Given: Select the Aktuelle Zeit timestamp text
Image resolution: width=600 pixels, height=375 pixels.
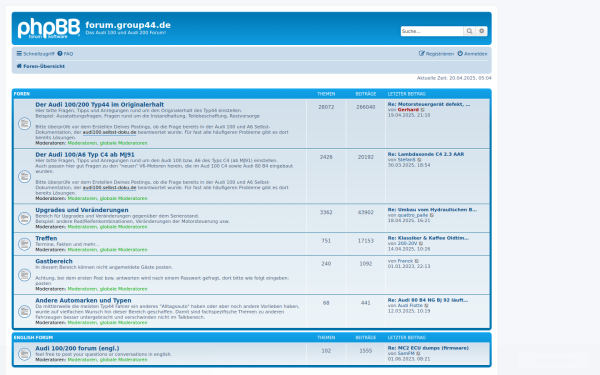Looking at the screenshot, I should coord(454,78).
